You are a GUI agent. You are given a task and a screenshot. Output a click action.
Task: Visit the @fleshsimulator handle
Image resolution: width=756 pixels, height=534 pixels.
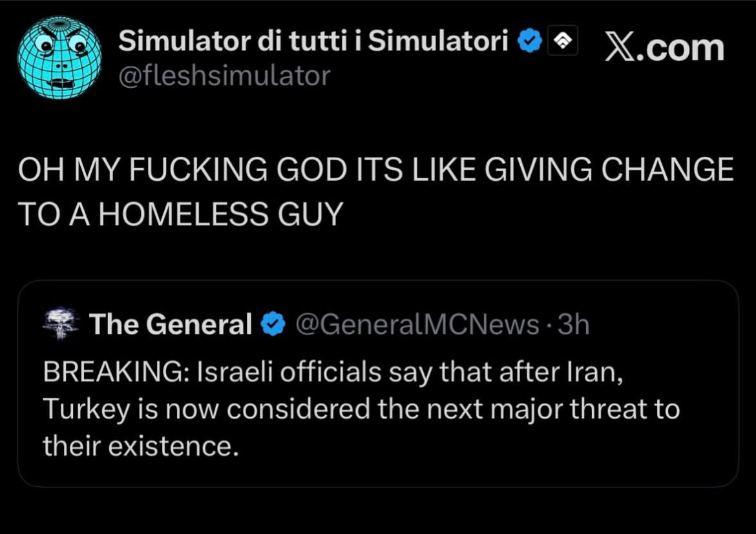[224, 76]
